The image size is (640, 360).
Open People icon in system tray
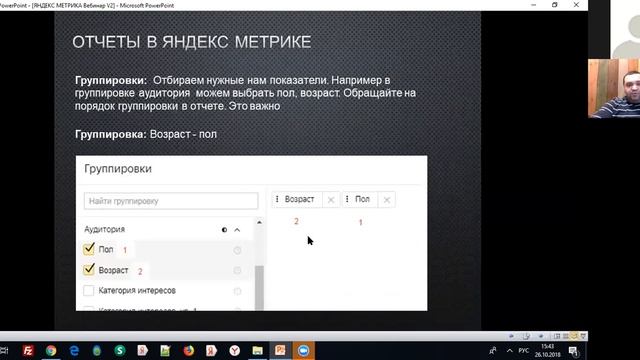[493, 351]
